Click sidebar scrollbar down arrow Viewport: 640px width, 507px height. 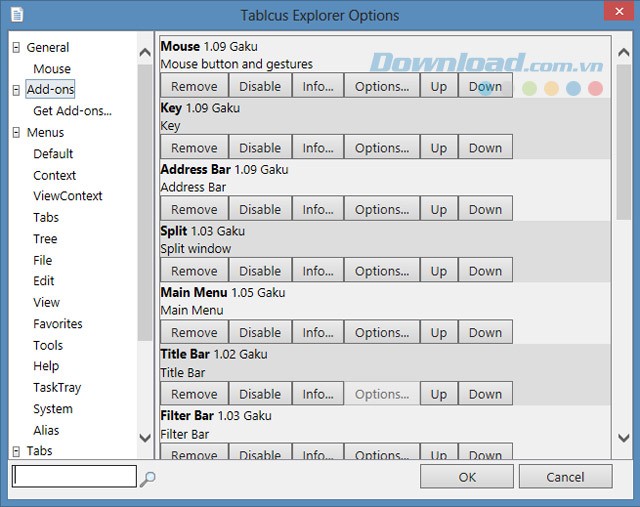click(145, 438)
